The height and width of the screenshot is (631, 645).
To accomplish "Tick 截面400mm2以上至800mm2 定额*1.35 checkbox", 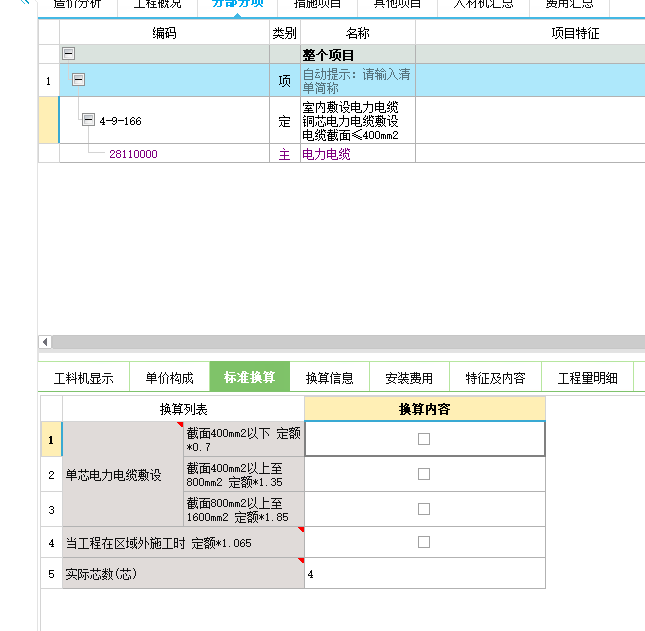I will pos(424,474).
